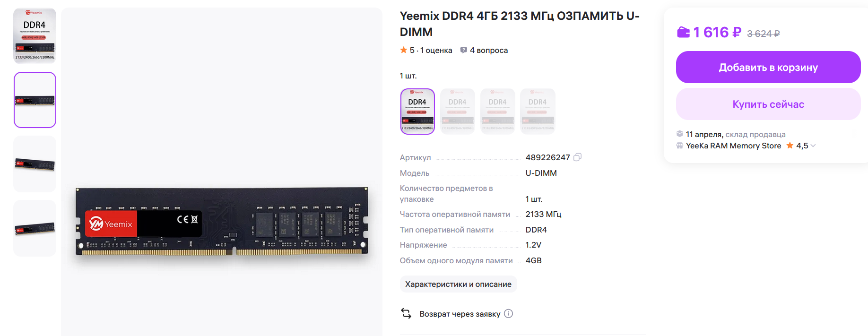Show the third angled RAM thumbnail
Viewport: 868px width, 336px height.
tap(35, 164)
